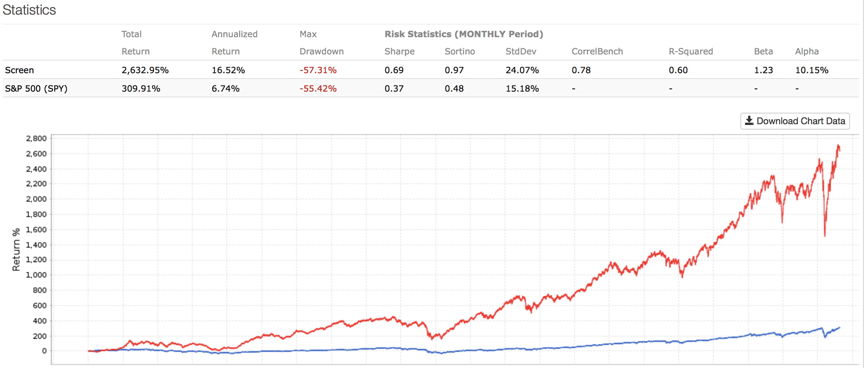This screenshot has width=868, height=368.
Task: Click the Screen max drawdown value -57.31%
Action: tap(318, 70)
